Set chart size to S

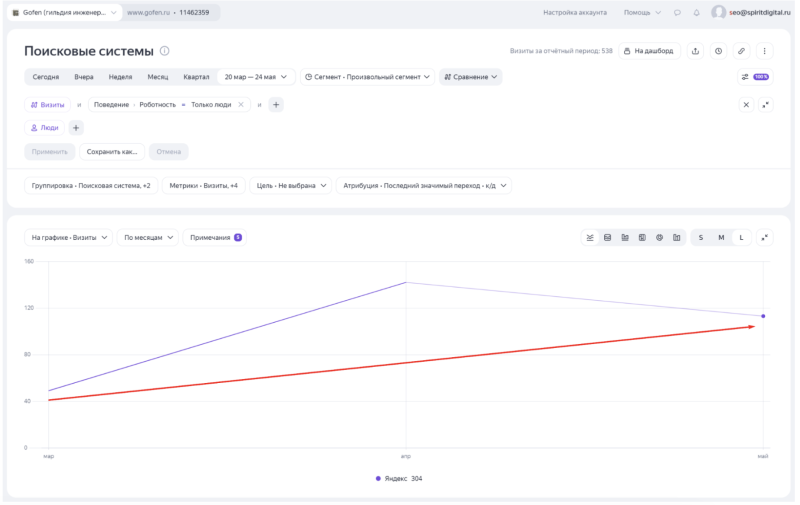click(701, 238)
